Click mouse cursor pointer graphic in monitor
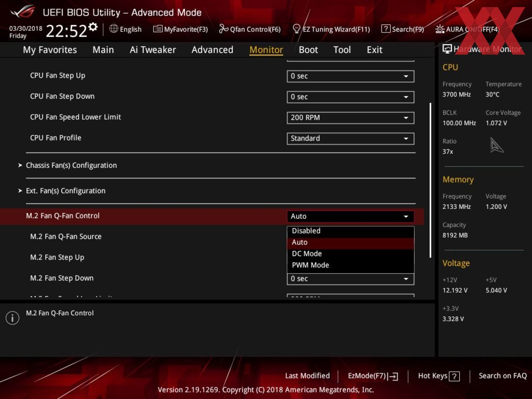 (496, 145)
